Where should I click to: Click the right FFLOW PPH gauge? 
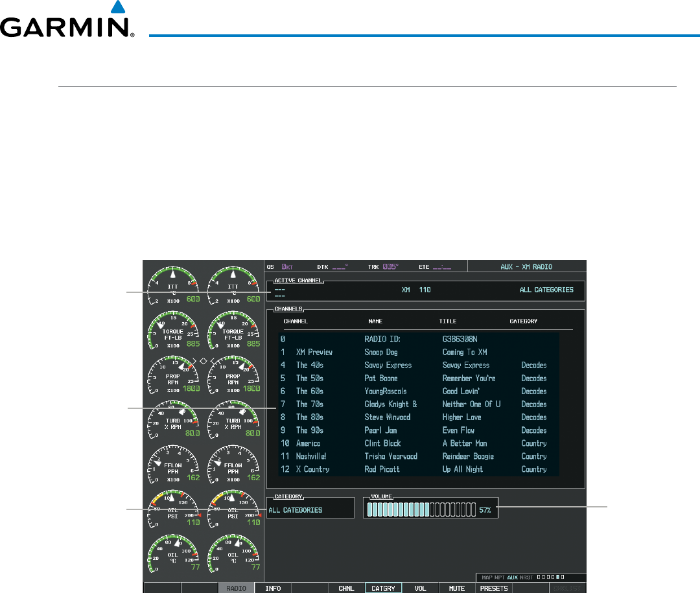click(233, 465)
